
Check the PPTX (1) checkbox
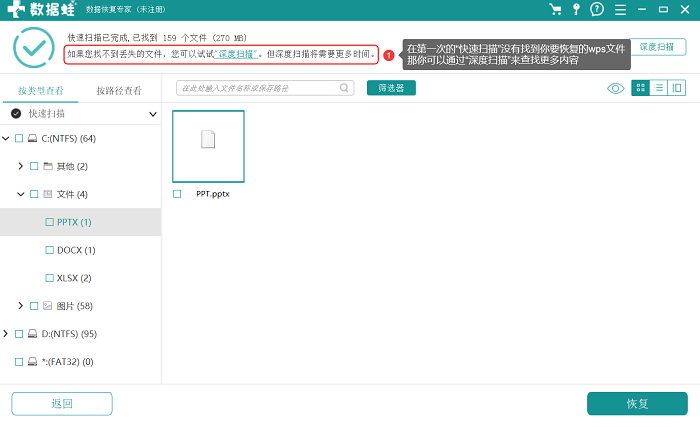pos(50,222)
